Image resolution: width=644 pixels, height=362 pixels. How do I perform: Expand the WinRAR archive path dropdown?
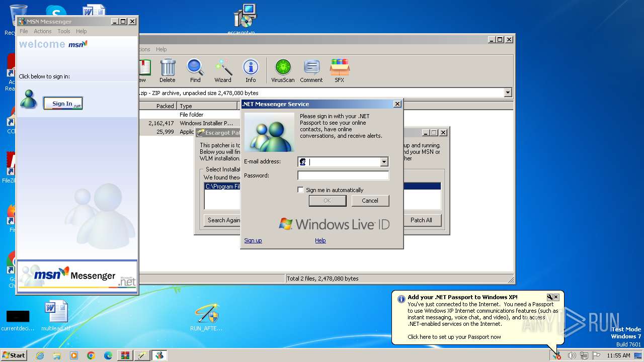click(x=508, y=93)
